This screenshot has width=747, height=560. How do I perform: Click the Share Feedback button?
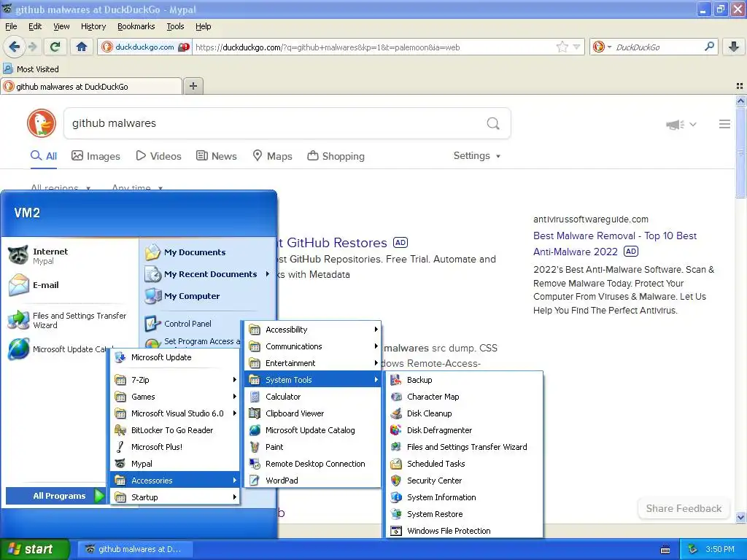pos(684,508)
